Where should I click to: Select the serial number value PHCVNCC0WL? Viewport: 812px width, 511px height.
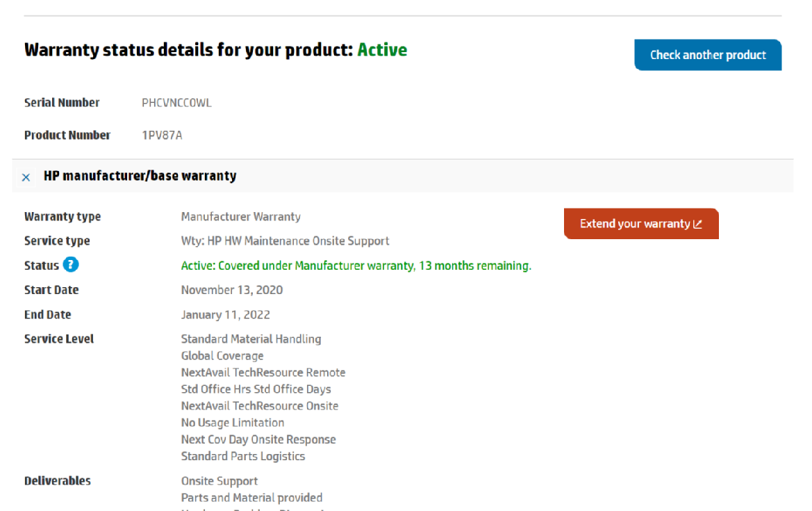176,103
